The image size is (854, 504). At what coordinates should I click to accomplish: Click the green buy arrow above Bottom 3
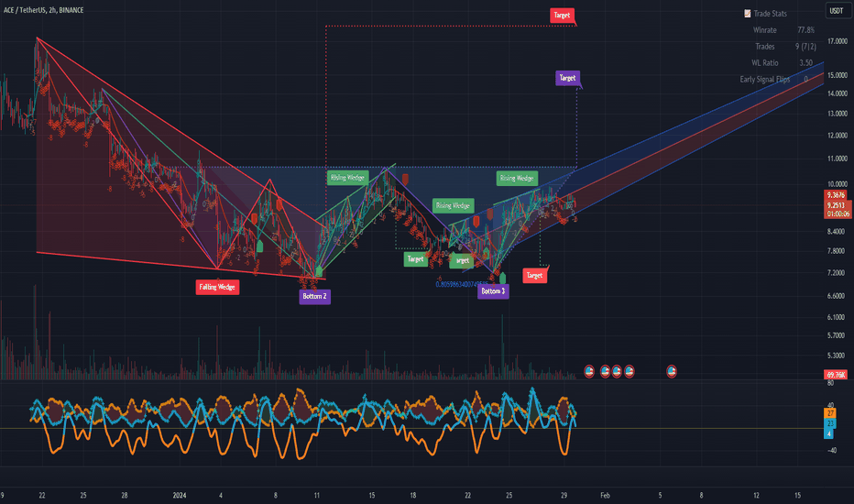502,278
